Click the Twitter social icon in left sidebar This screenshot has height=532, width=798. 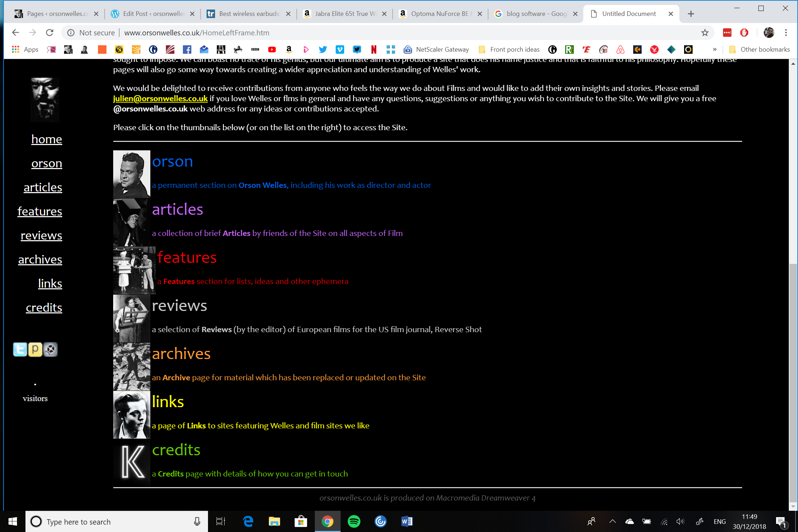[x=20, y=349]
